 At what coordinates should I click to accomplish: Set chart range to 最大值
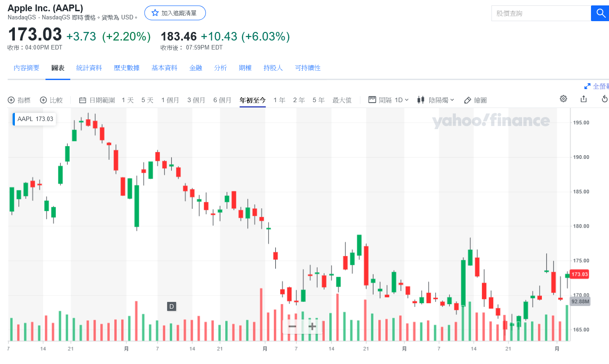pyautogui.click(x=342, y=100)
